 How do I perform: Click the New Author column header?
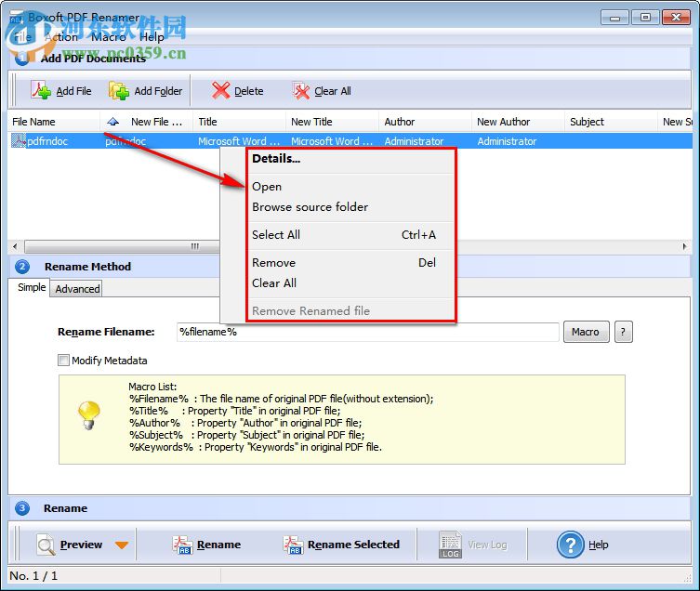pos(519,122)
